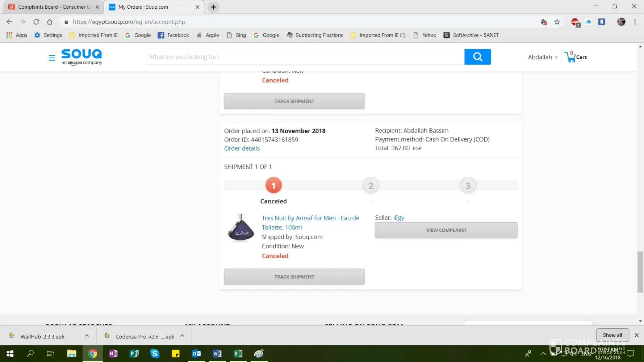Open the Windows Start menu
This screenshot has height=362, width=644.
click(10, 354)
